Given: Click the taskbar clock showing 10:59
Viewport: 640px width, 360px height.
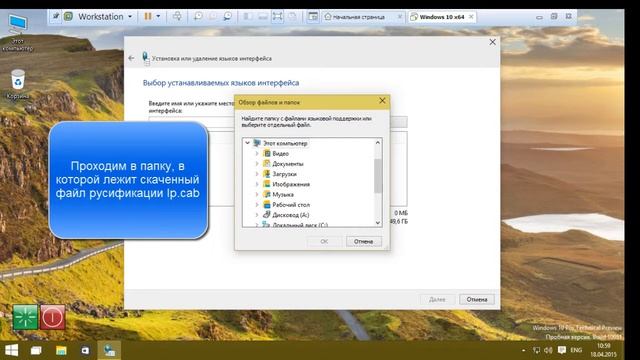Looking at the screenshot, I should [x=604, y=350].
